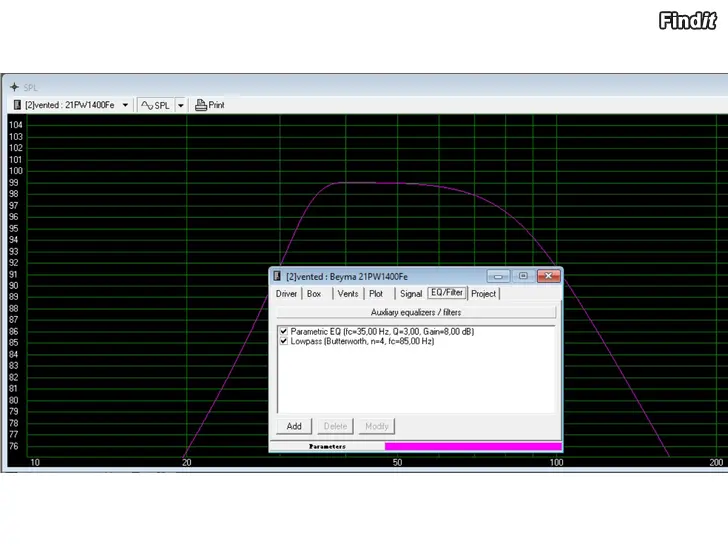Click the SPL waveform graph icon
This screenshot has width=728, height=546.
[x=146, y=105]
